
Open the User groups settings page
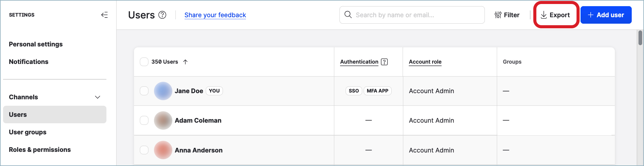tap(28, 132)
